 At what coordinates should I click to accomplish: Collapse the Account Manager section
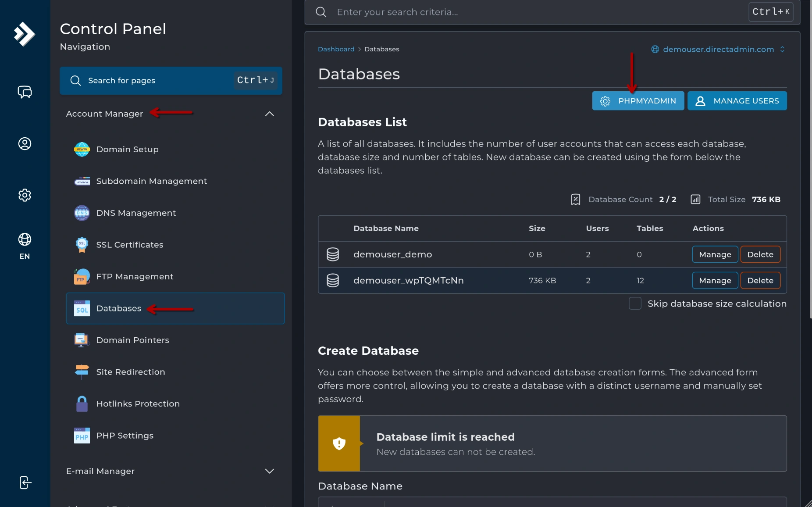tap(269, 114)
